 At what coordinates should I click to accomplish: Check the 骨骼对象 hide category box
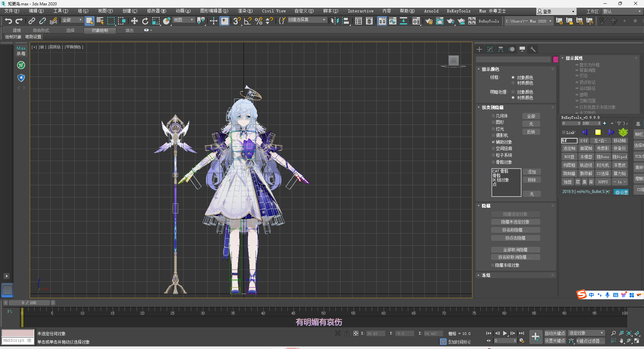point(493,162)
